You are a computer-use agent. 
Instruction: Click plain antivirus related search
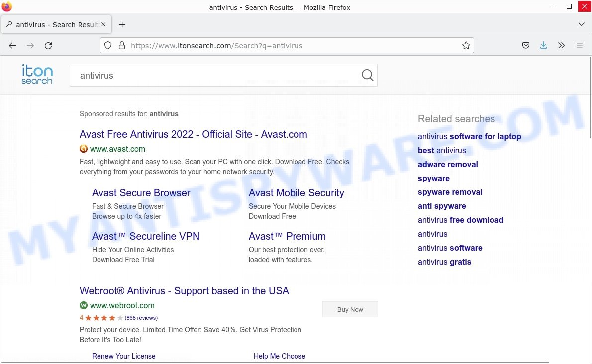[x=432, y=234]
